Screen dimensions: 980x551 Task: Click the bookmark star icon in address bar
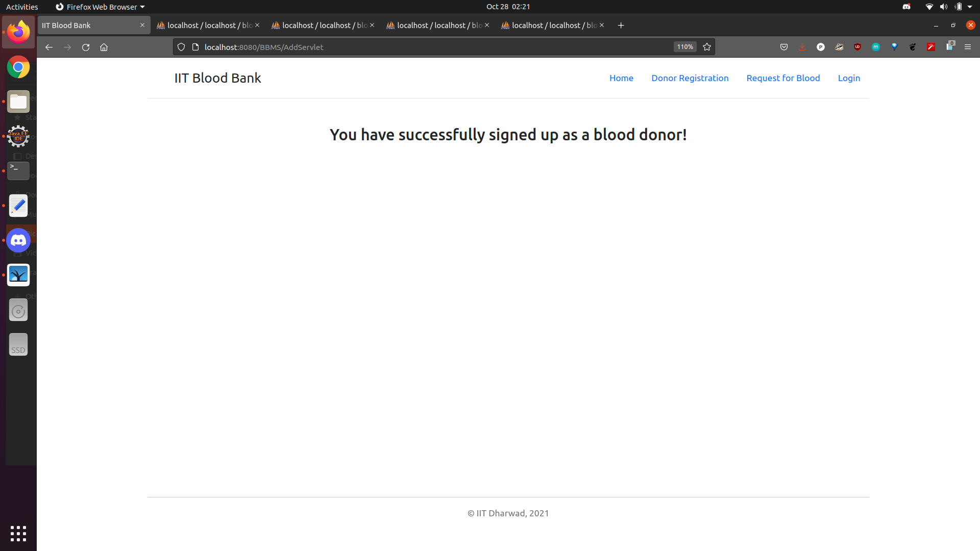[707, 46]
